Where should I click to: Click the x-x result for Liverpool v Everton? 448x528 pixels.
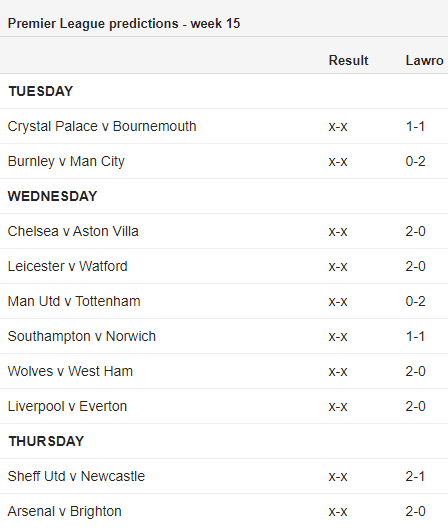coord(338,407)
